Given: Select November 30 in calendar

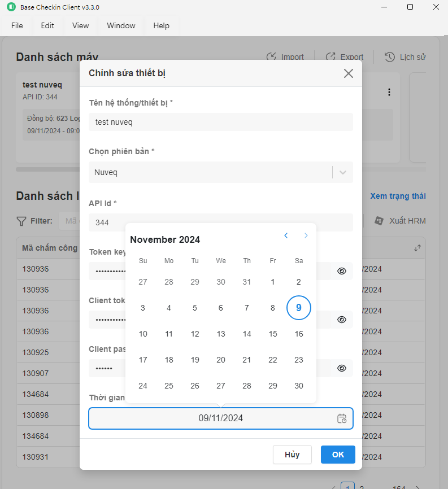Looking at the screenshot, I should (298, 386).
